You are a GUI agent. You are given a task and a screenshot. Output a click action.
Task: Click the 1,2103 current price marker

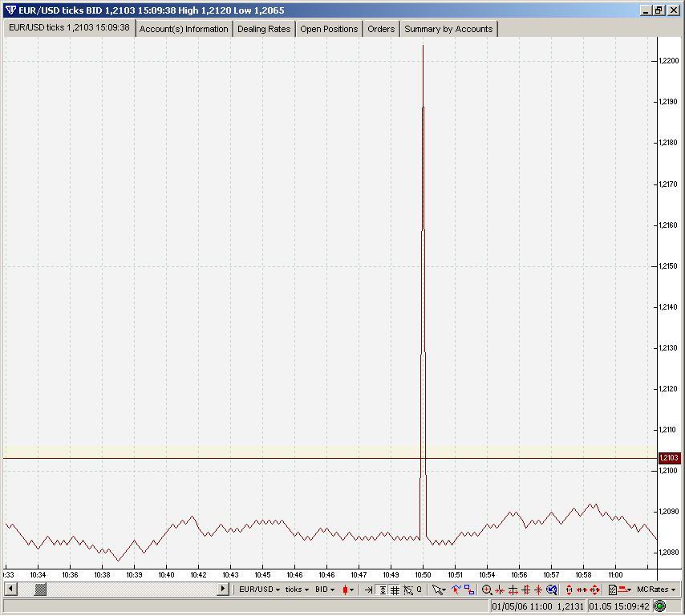pos(669,458)
